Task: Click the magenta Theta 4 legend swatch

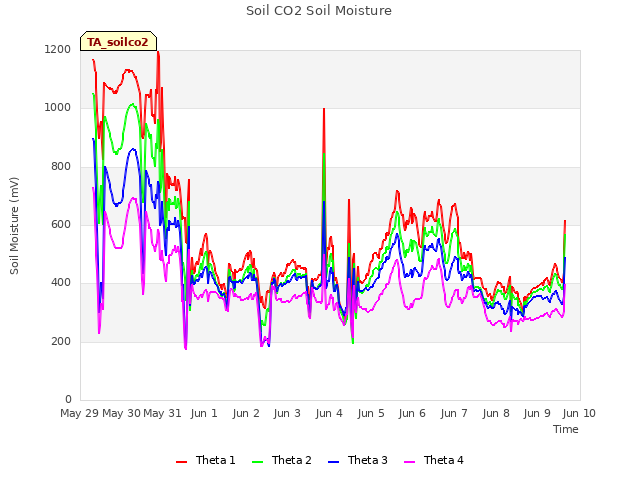Action: pos(409,462)
